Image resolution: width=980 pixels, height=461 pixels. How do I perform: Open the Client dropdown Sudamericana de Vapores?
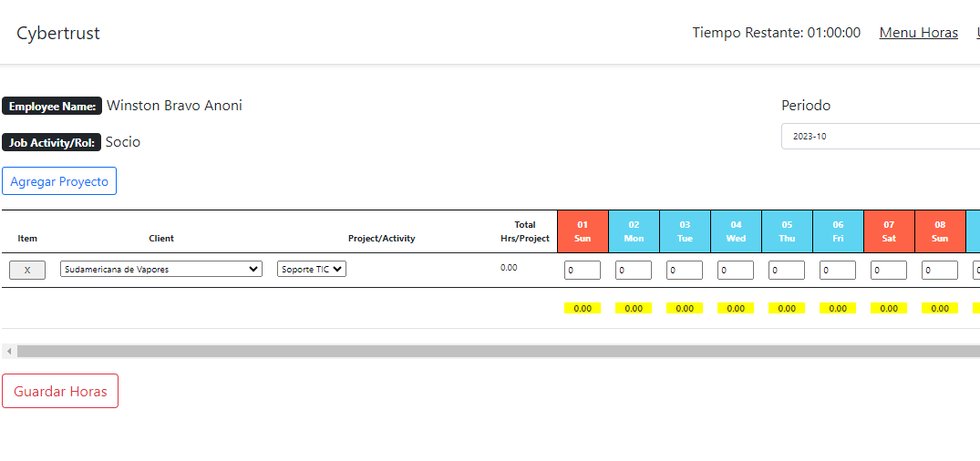click(x=160, y=270)
